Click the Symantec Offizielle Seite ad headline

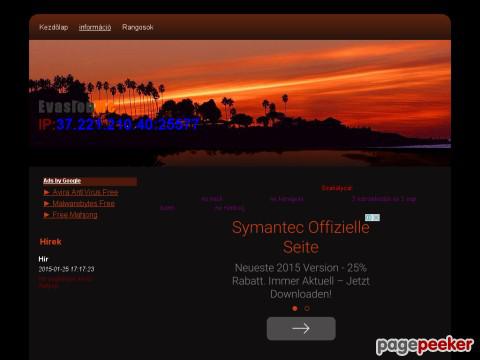[x=301, y=237]
